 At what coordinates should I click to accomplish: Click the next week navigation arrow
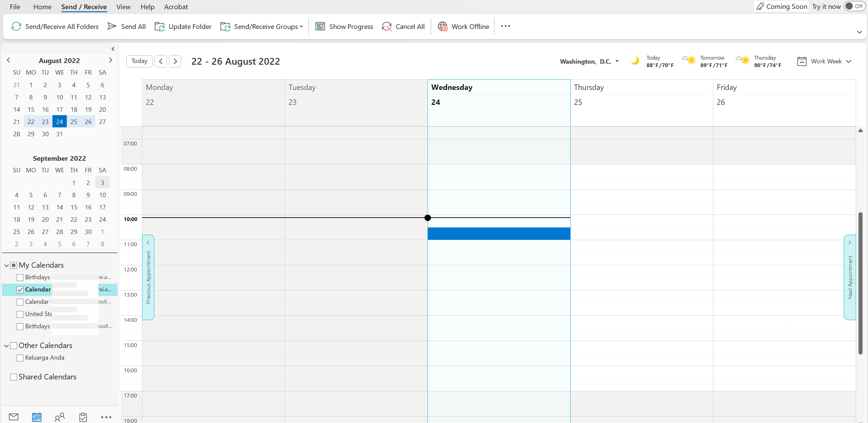(175, 61)
